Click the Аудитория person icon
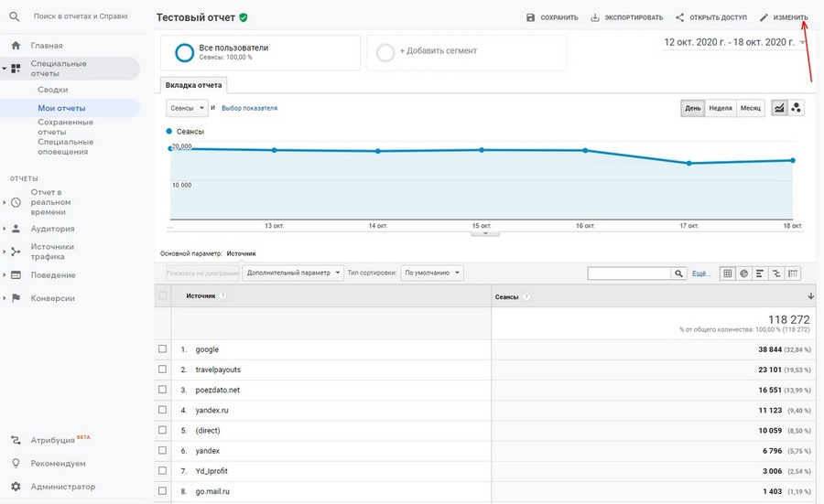824x504 pixels. coord(16,229)
